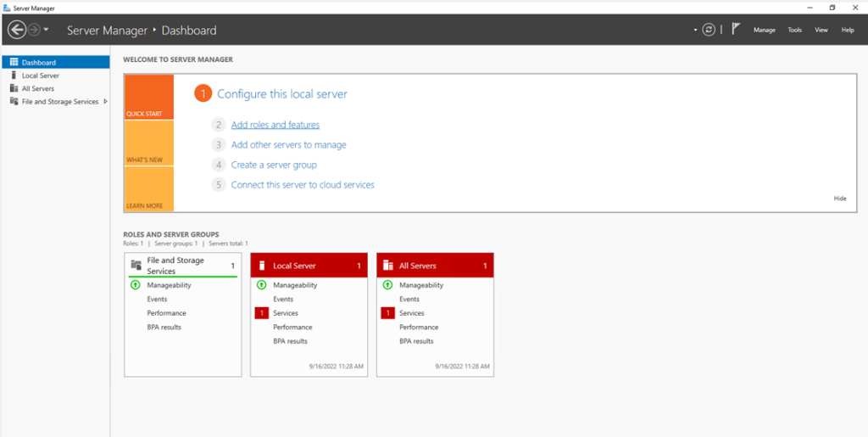Open Events in File and Storage Services tile
The width and height of the screenshot is (868, 437).
tap(157, 299)
